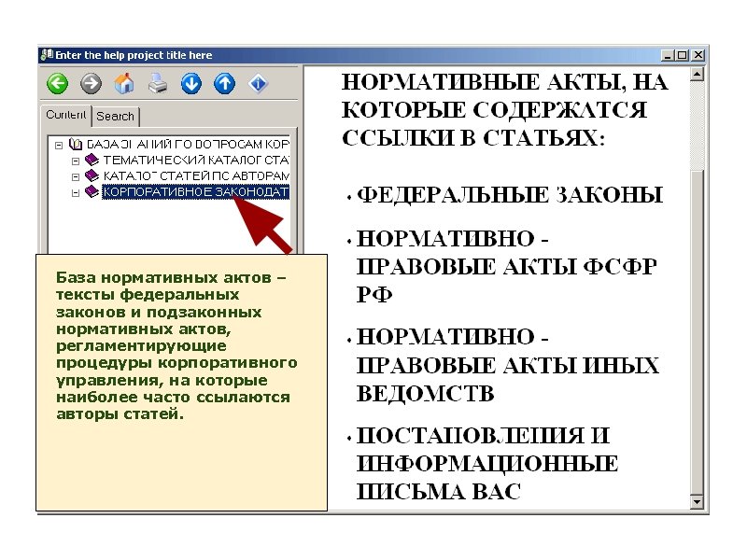Click the vertical scrollbar thumb
The height and width of the screenshot is (560, 747).
coord(697,332)
